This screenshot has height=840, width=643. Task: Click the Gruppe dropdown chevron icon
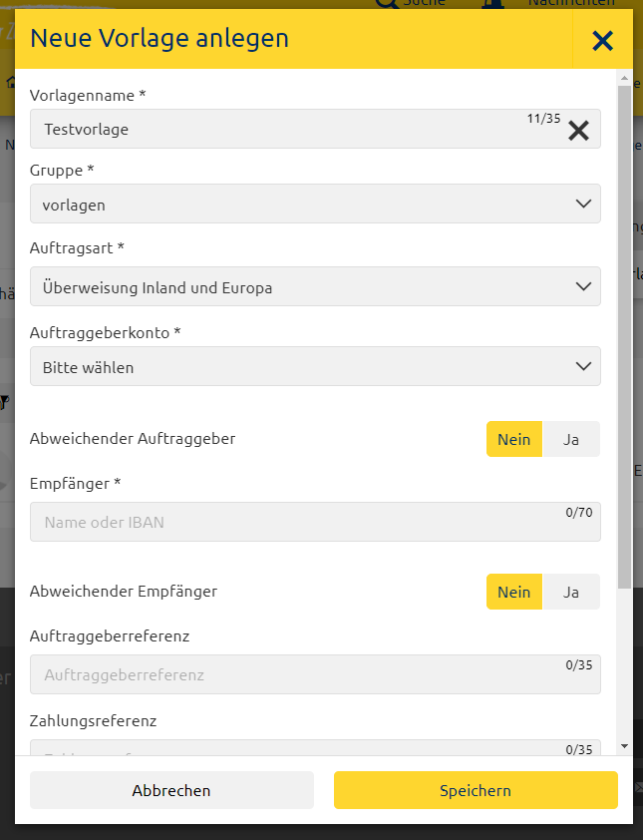pyautogui.click(x=583, y=205)
